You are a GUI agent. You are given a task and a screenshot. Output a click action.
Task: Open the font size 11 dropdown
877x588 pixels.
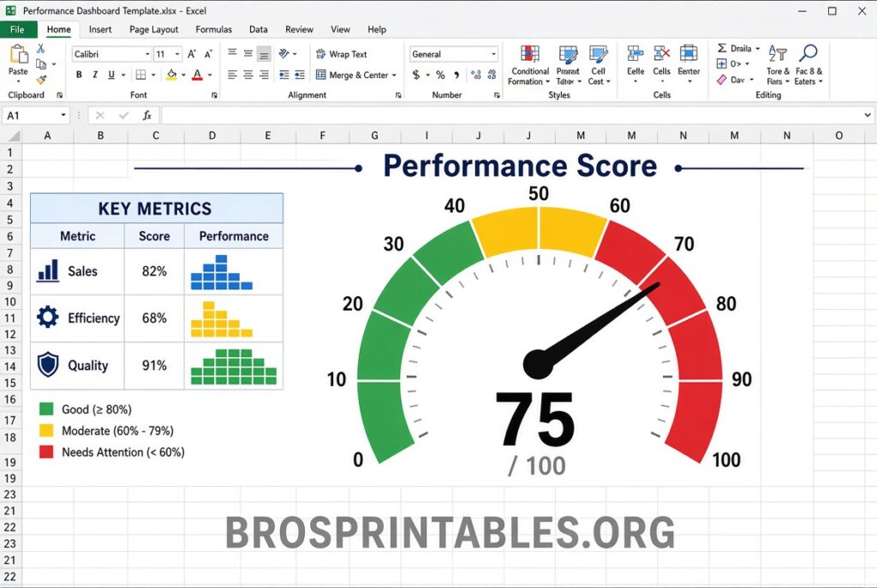coord(177,54)
